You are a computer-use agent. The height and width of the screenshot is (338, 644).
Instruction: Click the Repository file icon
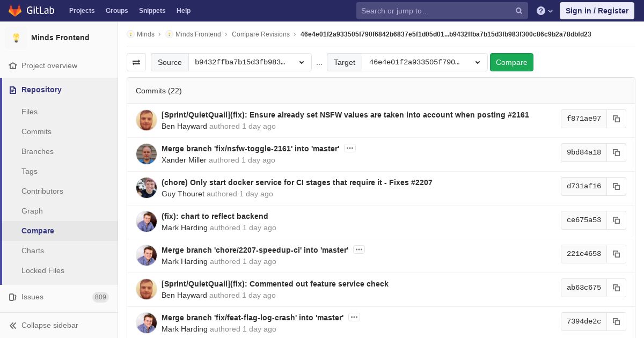(x=13, y=90)
